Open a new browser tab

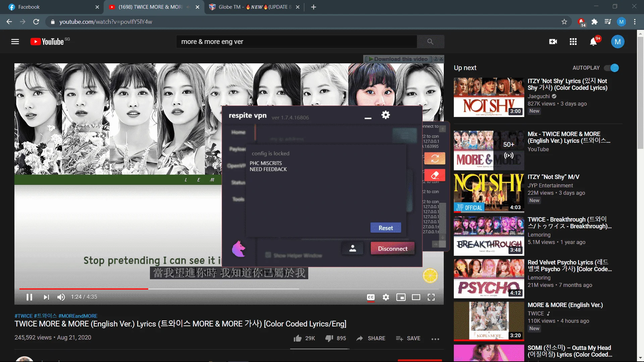[x=314, y=7]
